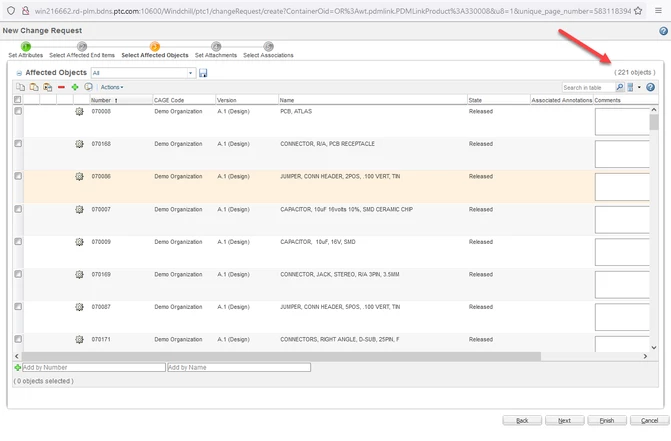This screenshot has height=441, width=671.
Task: Click the Comments box for 070008
Action: click(622, 121)
